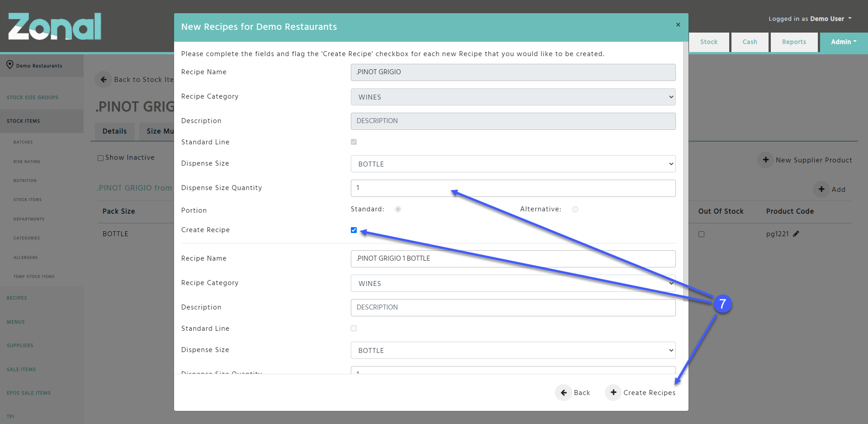
Task: Tick the Out Of Stock checkbox for BOTTLE
Action: tap(701, 234)
